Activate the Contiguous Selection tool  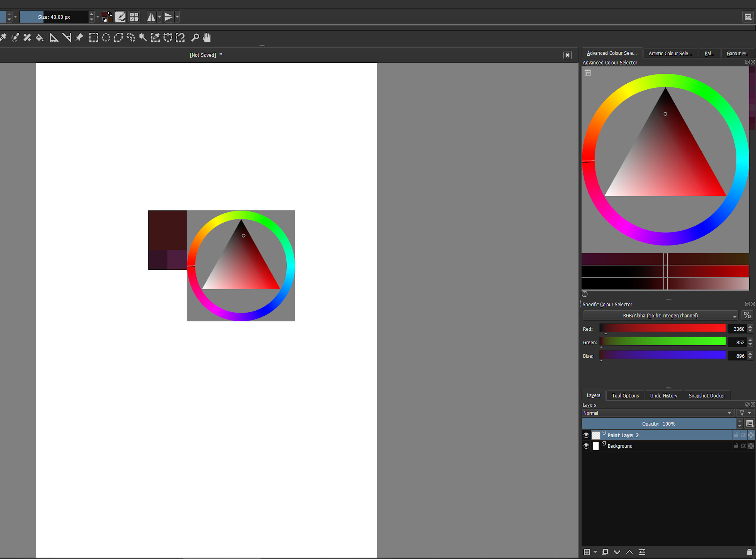(x=143, y=37)
